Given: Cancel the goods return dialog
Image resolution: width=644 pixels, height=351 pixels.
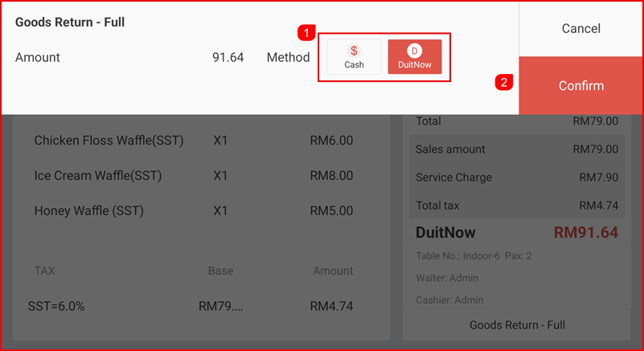Looking at the screenshot, I should pos(581,28).
